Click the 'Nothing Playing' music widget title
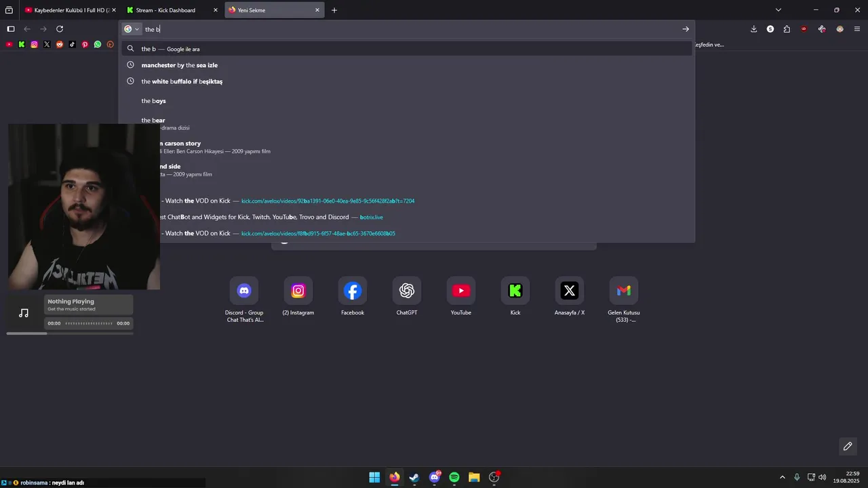This screenshot has height=488, width=868. (71, 302)
